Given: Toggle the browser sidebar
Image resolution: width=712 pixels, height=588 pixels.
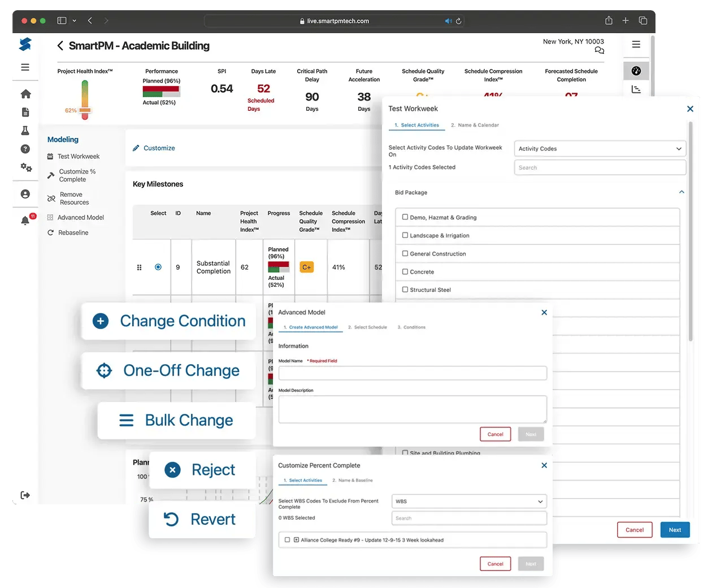Looking at the screenshot, I should coord(62,21).
